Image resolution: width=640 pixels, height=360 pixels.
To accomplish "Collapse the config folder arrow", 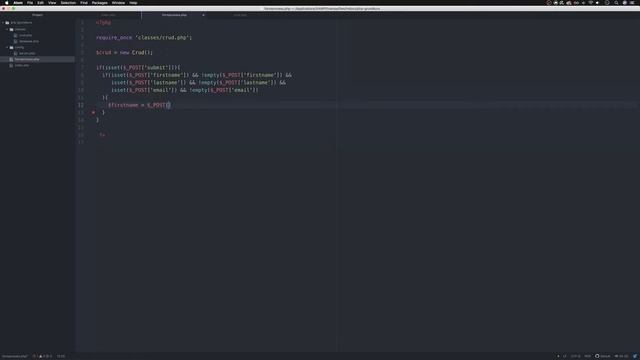I will coord(7,47).
